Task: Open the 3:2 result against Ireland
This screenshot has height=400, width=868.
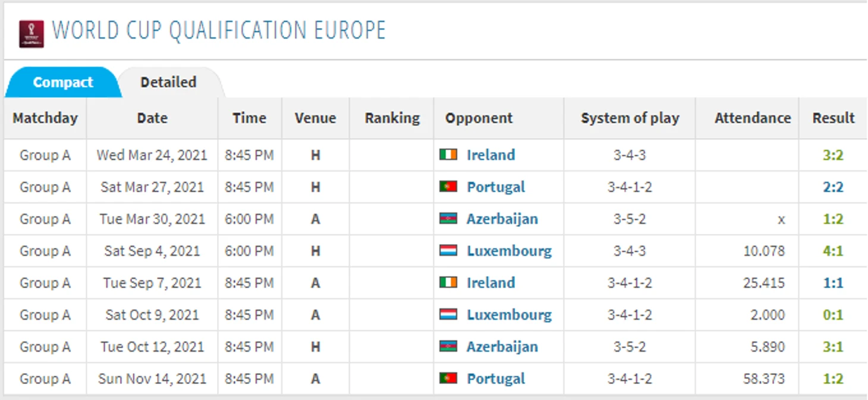Action: [833, 155]
